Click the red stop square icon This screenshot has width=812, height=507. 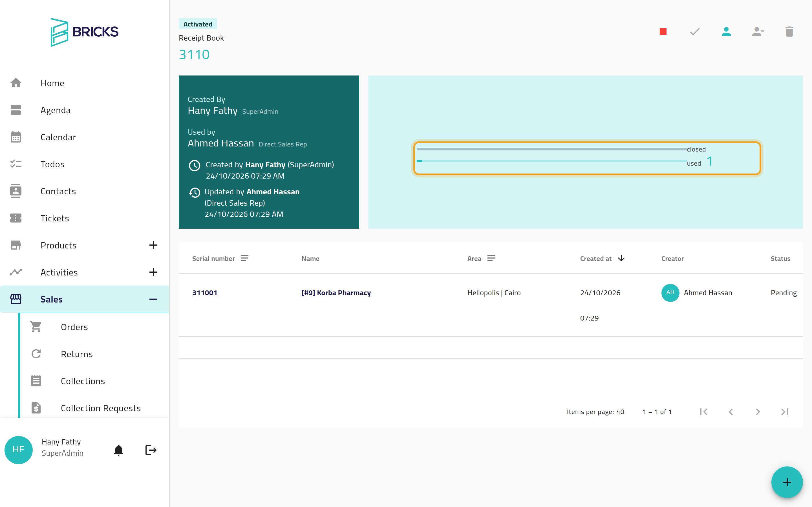coord(663,32)
